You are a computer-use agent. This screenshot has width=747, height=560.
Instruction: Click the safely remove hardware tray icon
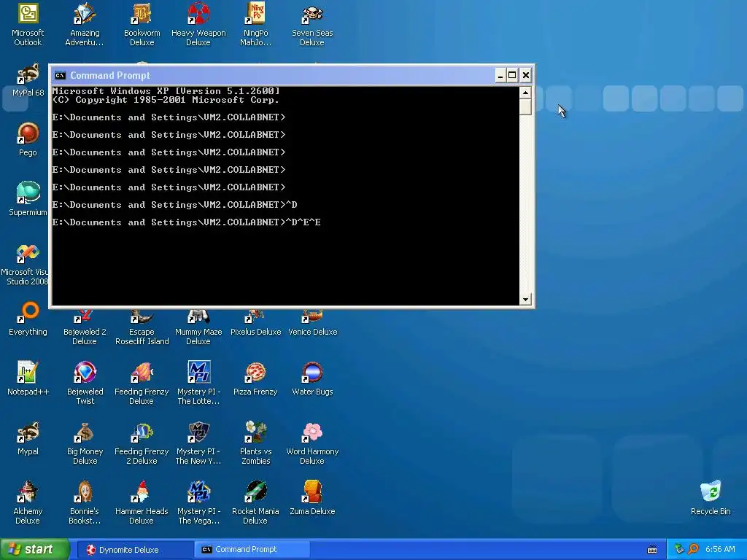pyautogui.click(x=679, y=550)
